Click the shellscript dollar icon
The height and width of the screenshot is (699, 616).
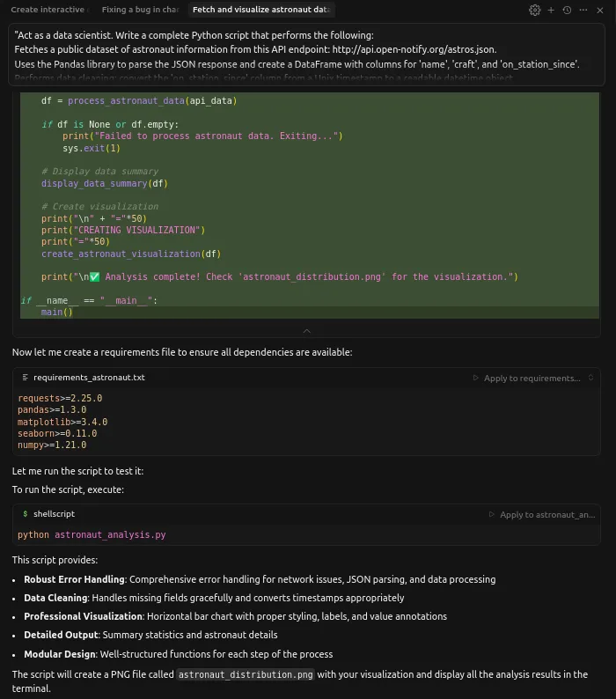[x=25, y=513]
